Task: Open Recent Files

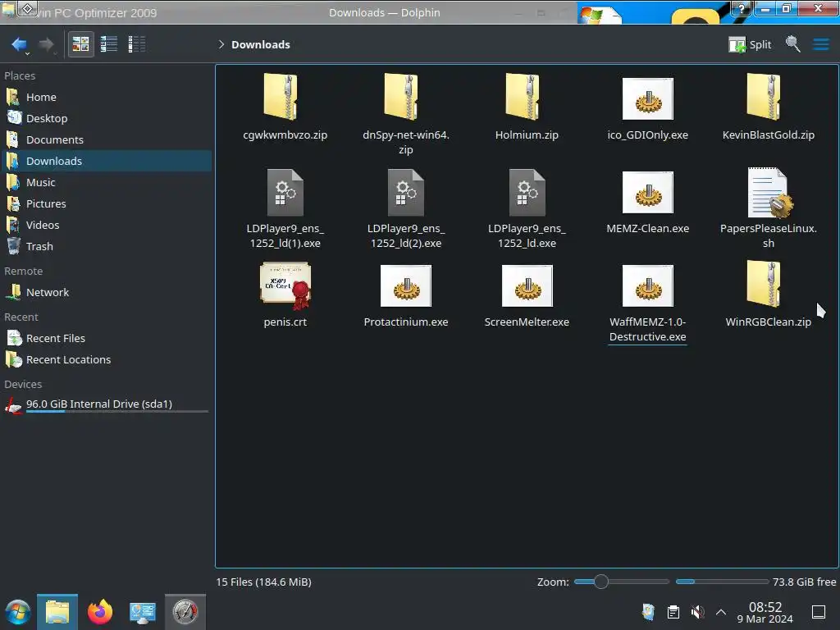Action: (x=107, y=339)
